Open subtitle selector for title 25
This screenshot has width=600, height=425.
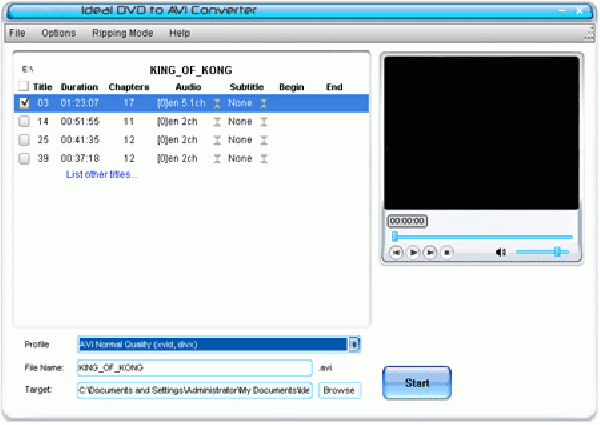click(264, 140)
